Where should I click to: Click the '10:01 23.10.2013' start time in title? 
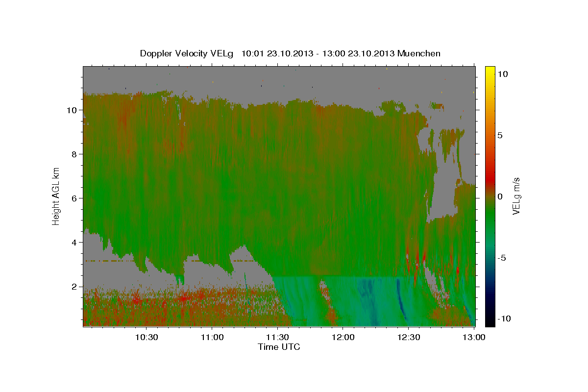[277, 53]
